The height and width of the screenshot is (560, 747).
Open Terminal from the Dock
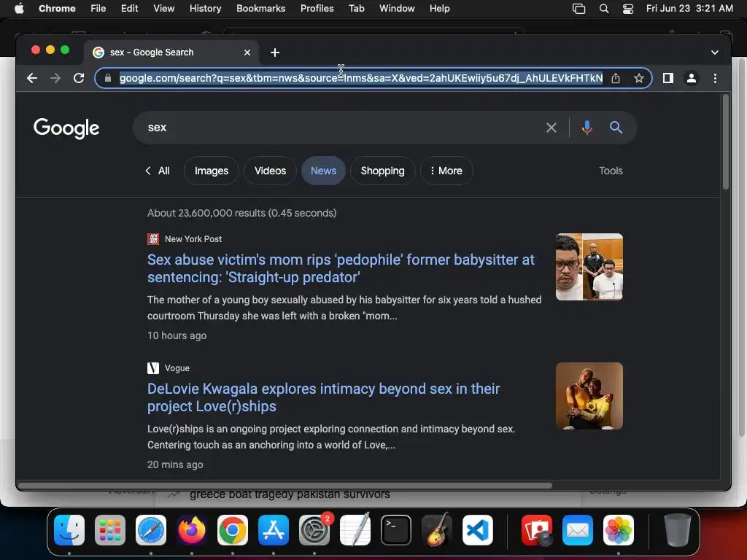[x=395, y=530]
